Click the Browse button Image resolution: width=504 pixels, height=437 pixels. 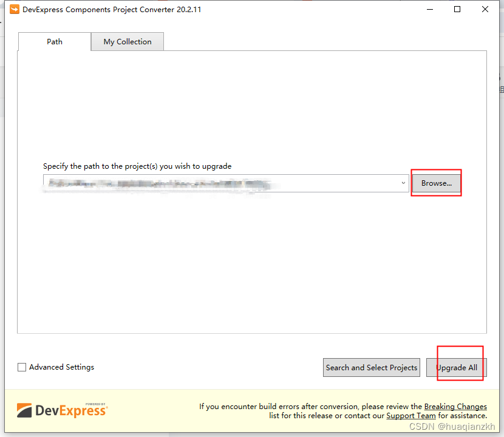tap(436, 183)
